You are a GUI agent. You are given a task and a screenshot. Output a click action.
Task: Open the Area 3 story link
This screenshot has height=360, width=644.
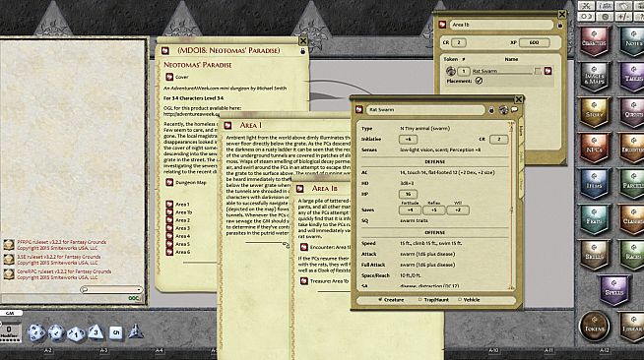tap(169, 228)
